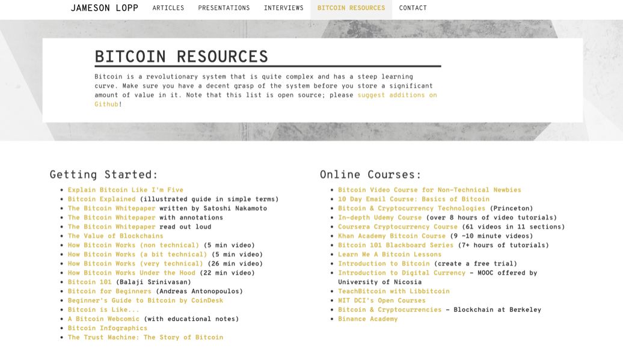Screen dimensions: 623x364
Task: Open The Trust Machine: The Story of Bitcoin
Action: click(145, 338)
